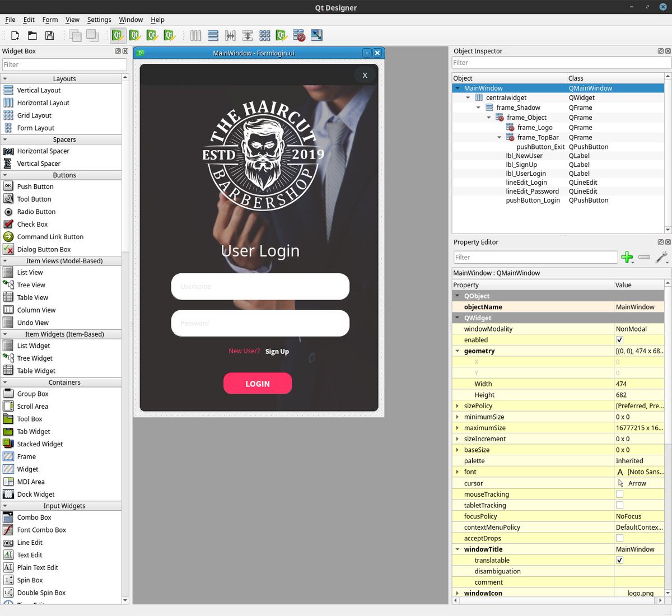Select Command Link Button widget
Image resolution: width=672 pixels, height=616 pixels.
pos(50,237)
